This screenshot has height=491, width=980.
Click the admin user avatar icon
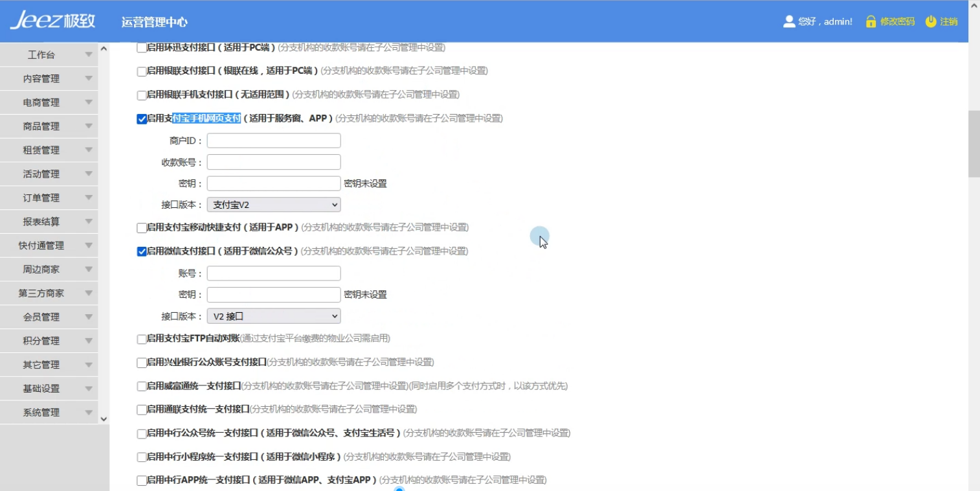[x=789, y=21]
